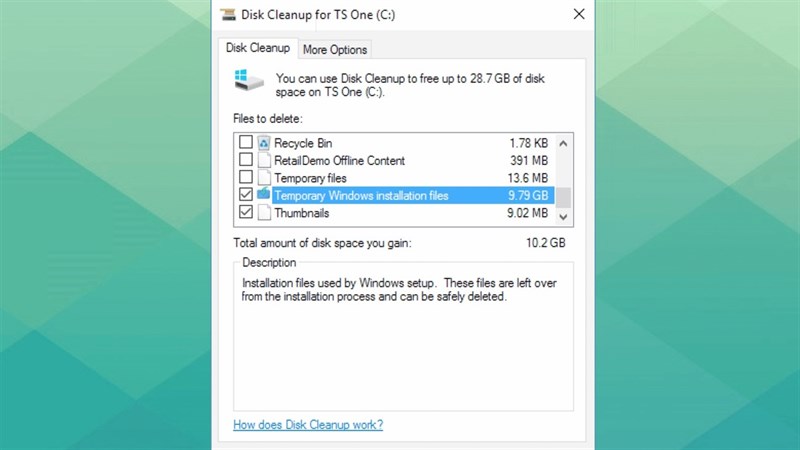Click the 391 MB size value
The height and width of the screenshot is (450, 800).
pos(529,161)
